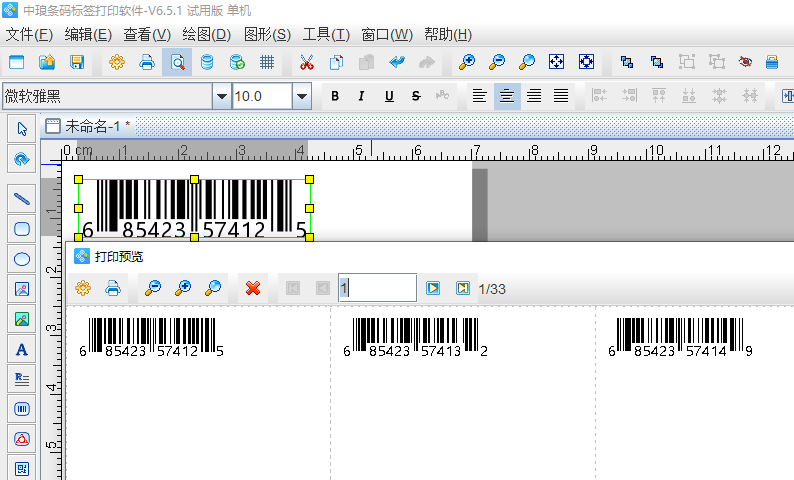
Task: Click the printer icon in print preview
Action: click(x=113, y=288)
